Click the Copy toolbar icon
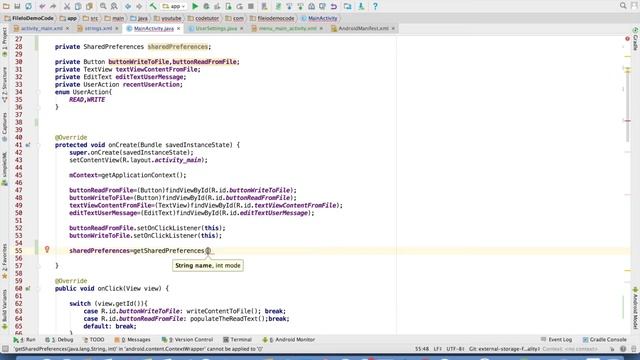 pos(78,6)
